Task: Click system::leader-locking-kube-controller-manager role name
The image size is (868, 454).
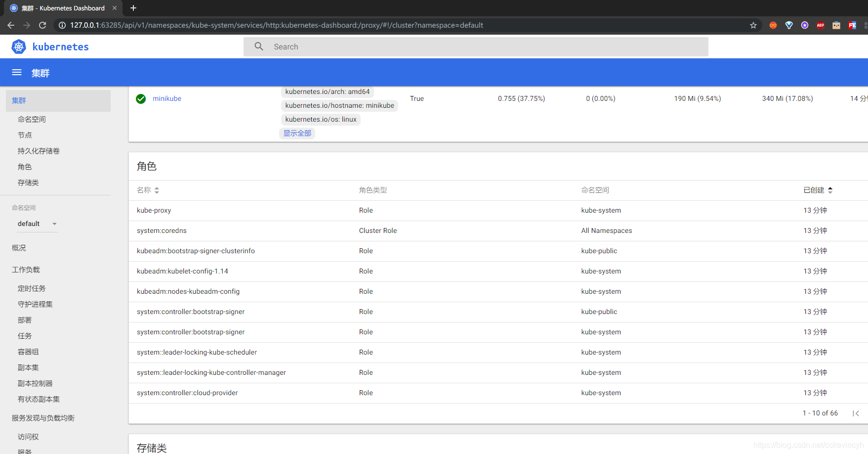Action: [211, 372]
